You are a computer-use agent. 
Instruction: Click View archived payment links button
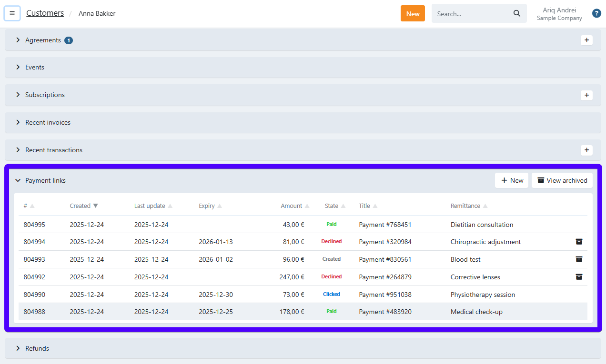tap(562, 180)
